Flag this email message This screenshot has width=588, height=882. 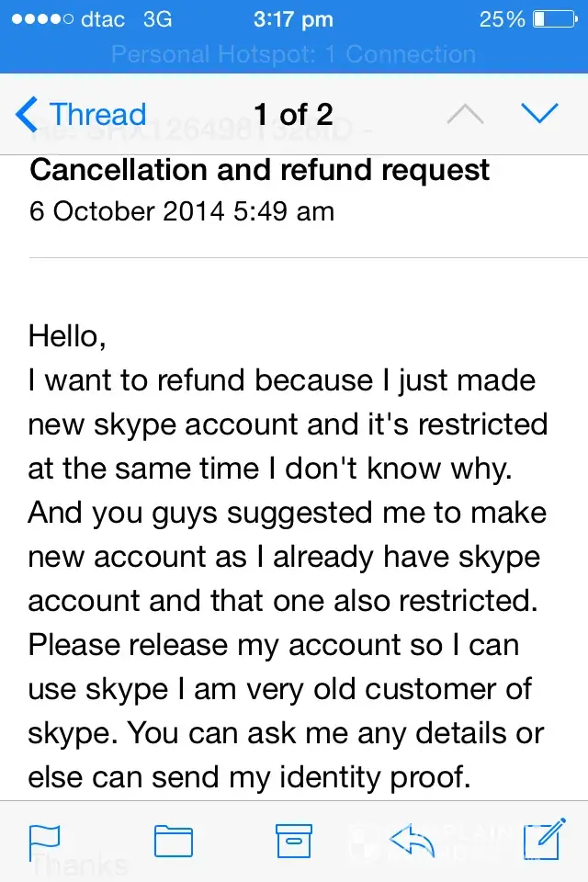click(x=45, y=841)
